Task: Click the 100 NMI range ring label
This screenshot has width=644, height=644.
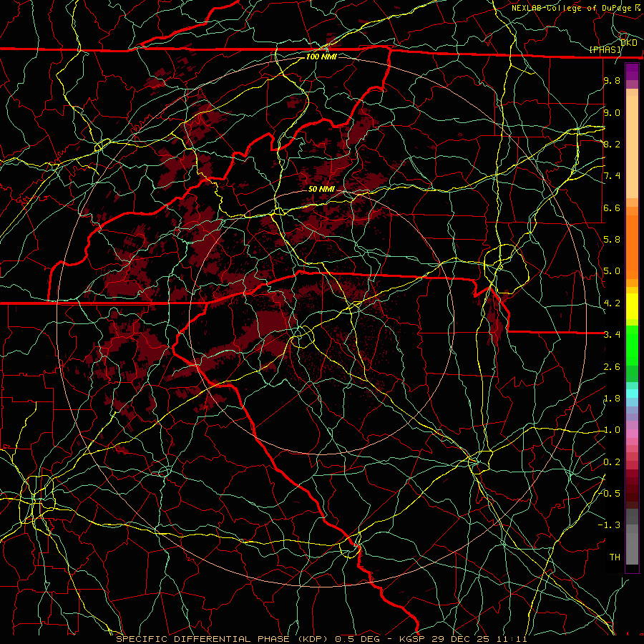Action: pyautogui.click(x=321, y=57)
